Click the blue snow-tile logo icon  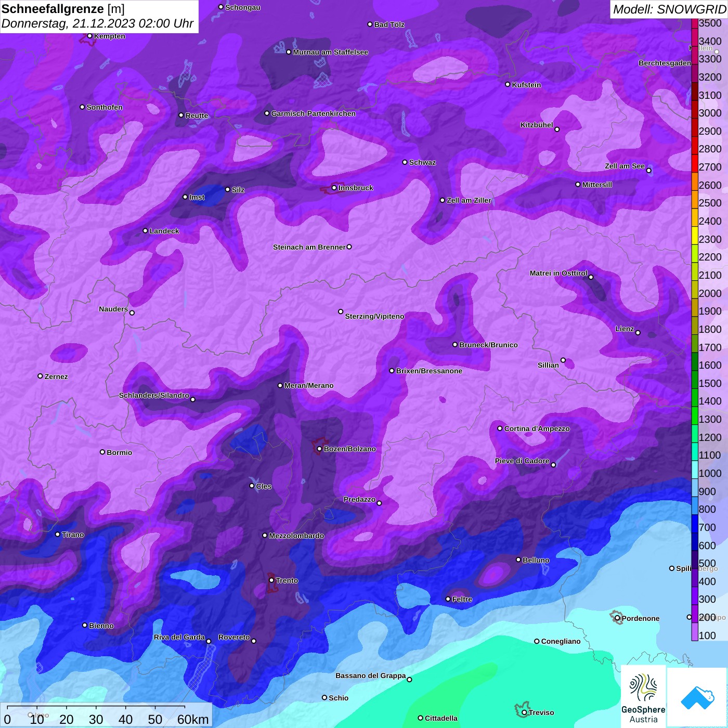[697, 698]
